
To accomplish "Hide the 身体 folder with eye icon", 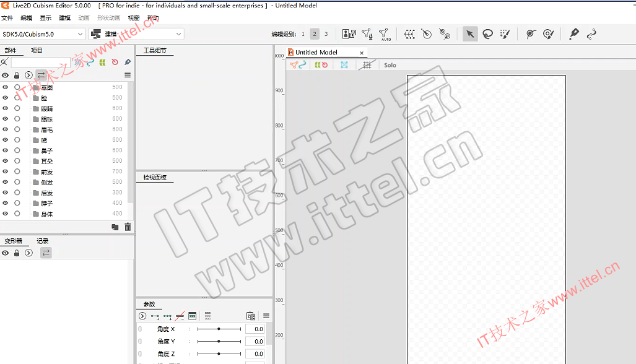I will click(x=6, y=214).
